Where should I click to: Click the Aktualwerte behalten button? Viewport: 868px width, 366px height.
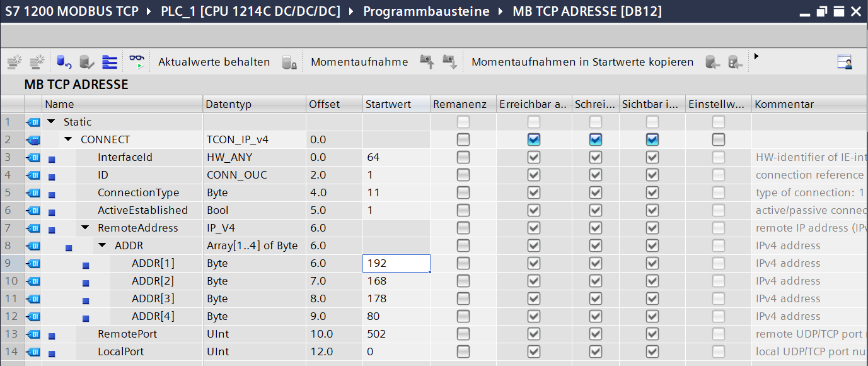pos(214,62)
